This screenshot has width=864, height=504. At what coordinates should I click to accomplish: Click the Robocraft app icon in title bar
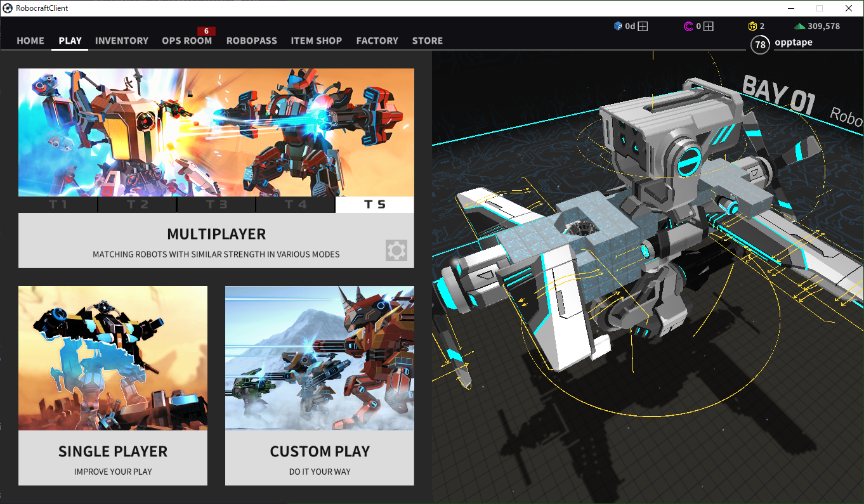8,8
